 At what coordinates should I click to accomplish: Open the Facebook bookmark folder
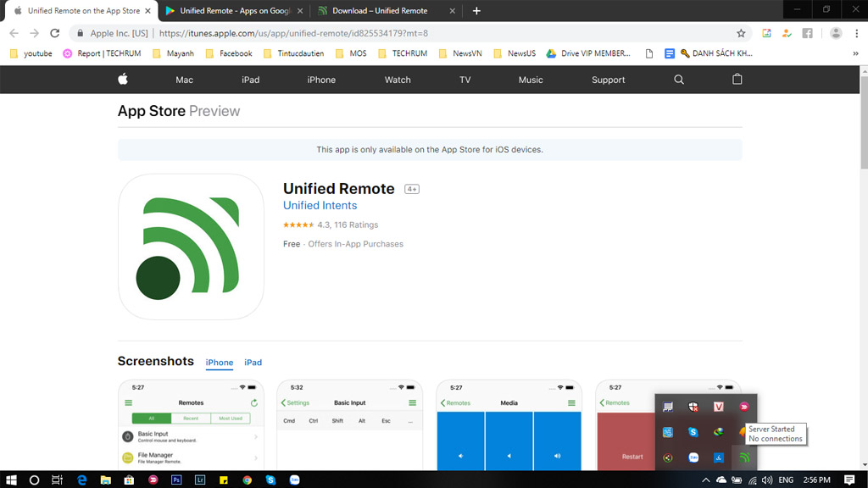(229, 53)
